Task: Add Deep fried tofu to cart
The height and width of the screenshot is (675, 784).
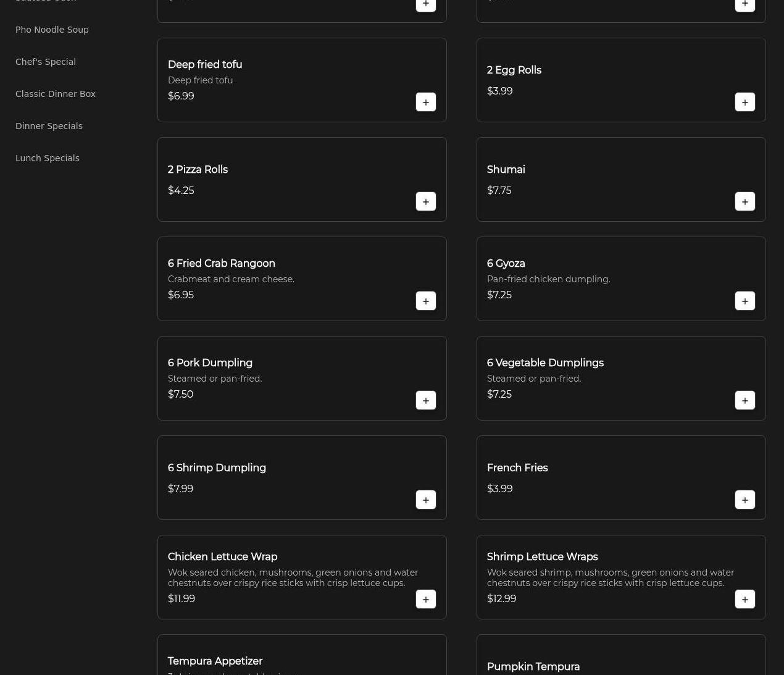Action: [425, 102]
